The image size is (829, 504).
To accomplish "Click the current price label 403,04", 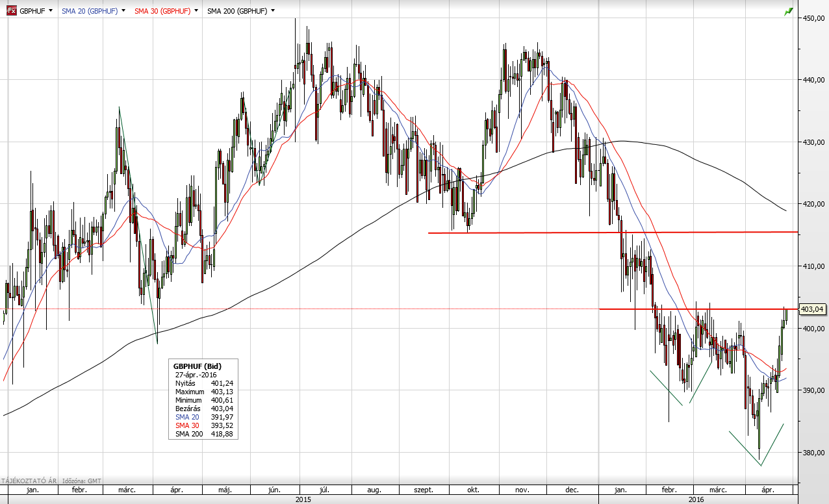I will pyautogui.click(x=812, y=309).
